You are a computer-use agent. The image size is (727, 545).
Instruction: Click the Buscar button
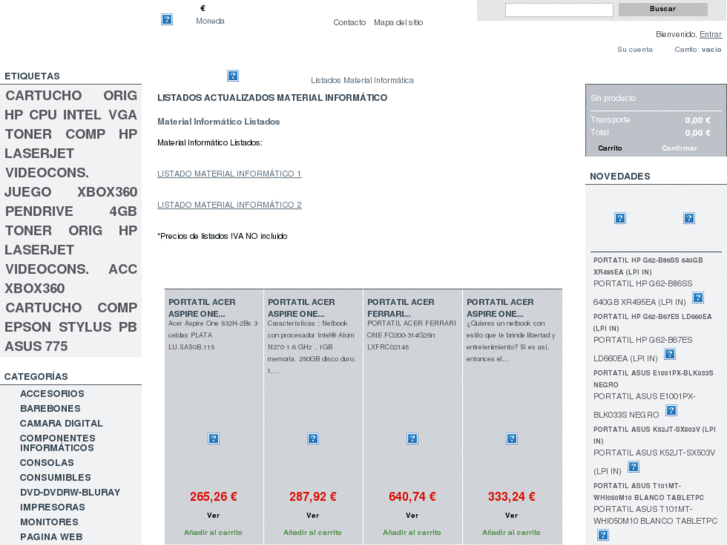(x=663, y=9)
